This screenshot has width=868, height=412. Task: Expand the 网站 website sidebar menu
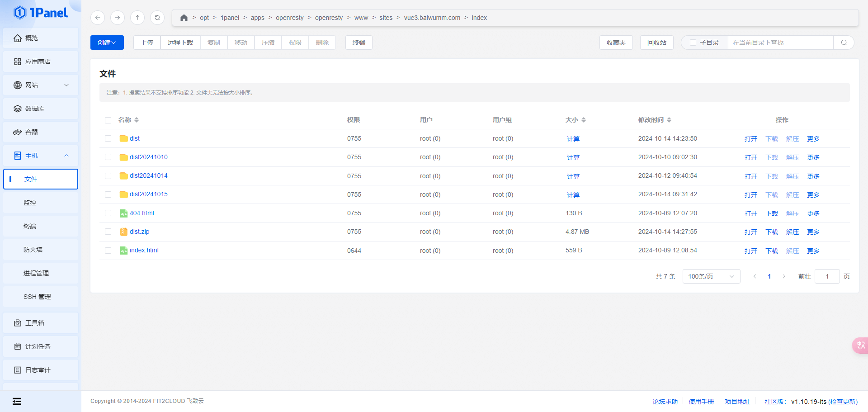coord(41,85)
